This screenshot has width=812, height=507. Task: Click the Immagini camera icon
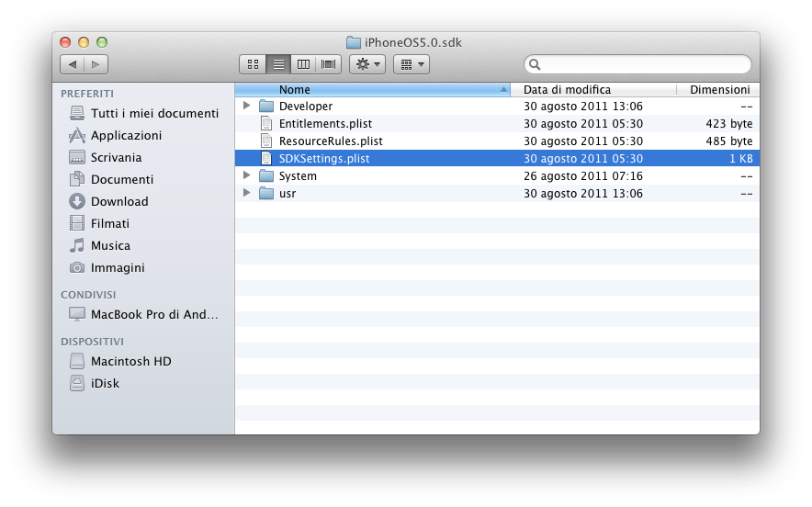pos(77,268)
